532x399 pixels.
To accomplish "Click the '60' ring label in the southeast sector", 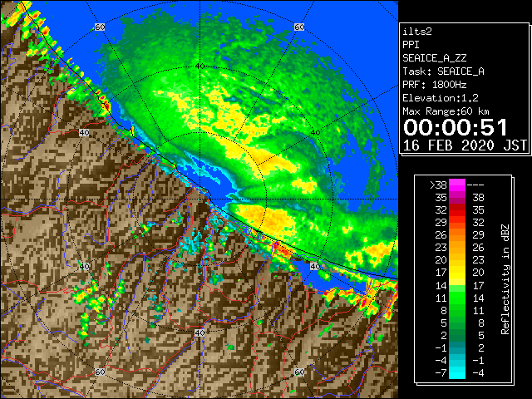I will click(x=299, y=372).
